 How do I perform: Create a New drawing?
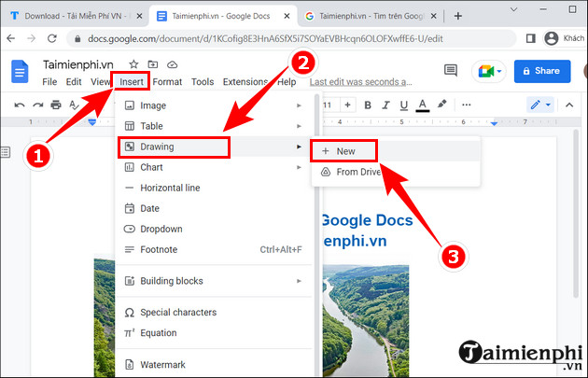point(396,151)
